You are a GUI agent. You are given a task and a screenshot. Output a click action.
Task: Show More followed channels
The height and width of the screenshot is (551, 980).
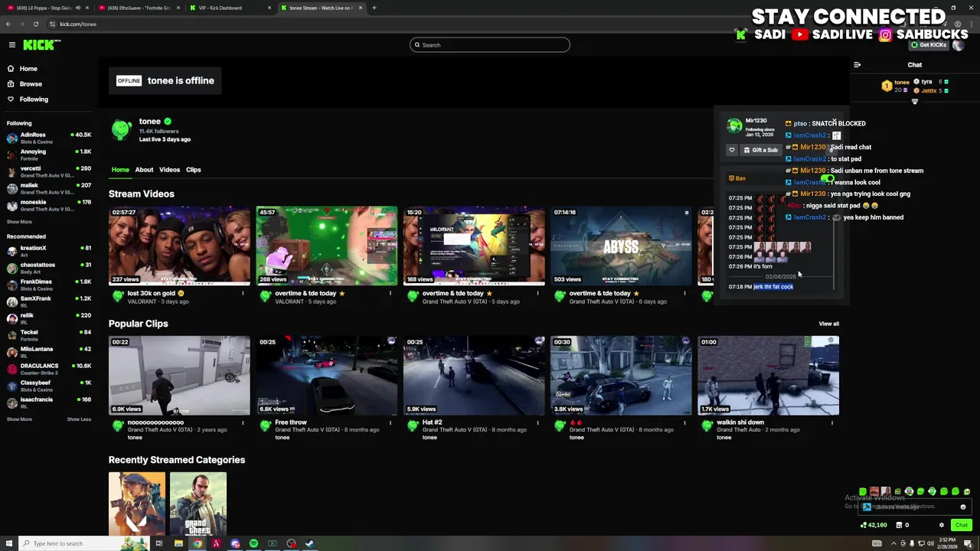(19, 222)
